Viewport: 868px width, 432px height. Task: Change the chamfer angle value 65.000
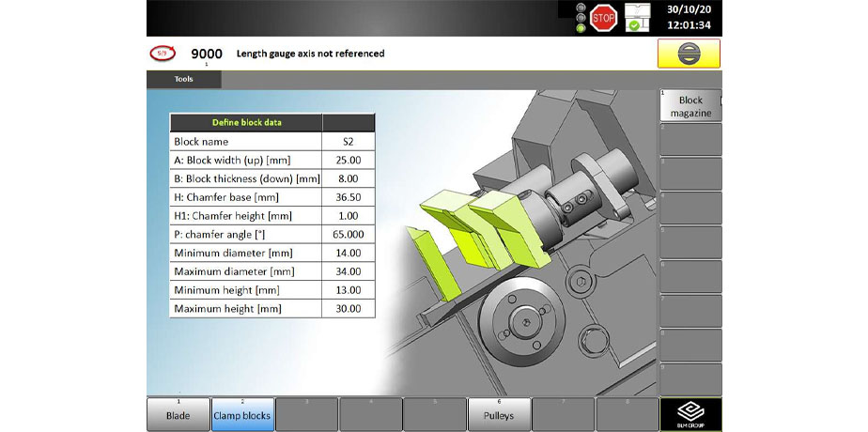coord(348,234)
